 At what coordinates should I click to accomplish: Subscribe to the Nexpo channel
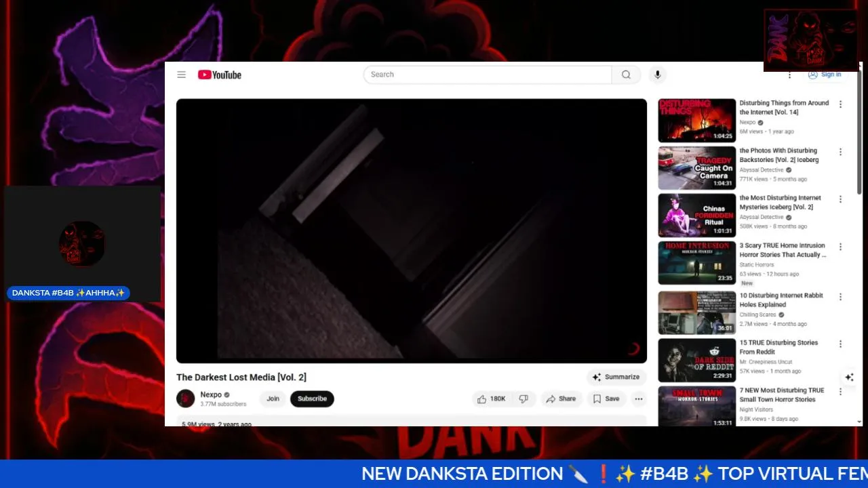tap(312, 399)
